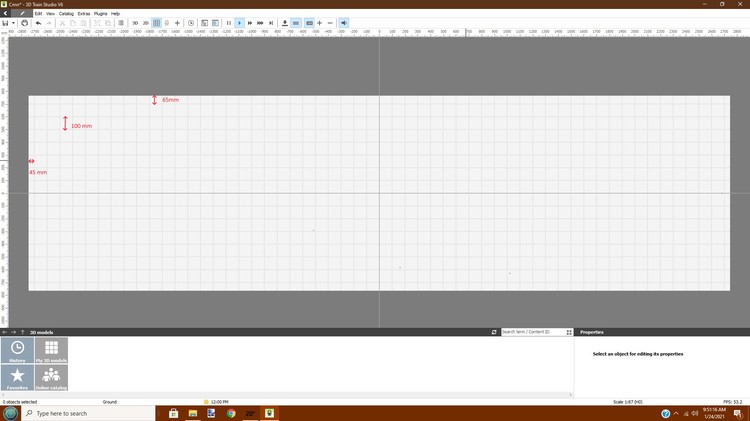Click the Type here to search box
Image resolution: width=750 pixels, height=421 pixels.
pos(89,413)
